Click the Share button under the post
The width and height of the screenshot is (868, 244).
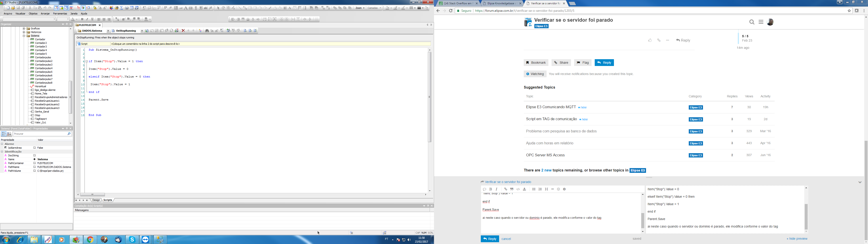point(561,63)
